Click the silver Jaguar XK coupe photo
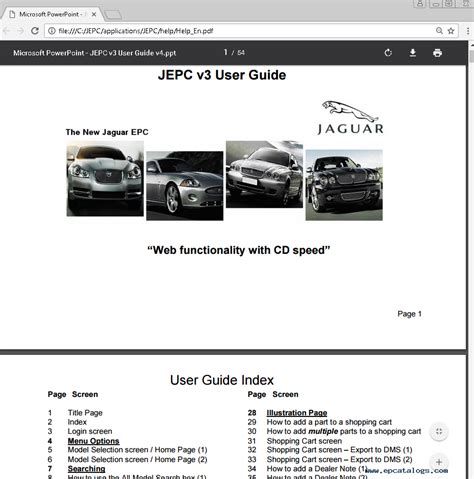This screenshot has width=474, height=479. coord(185,186)
